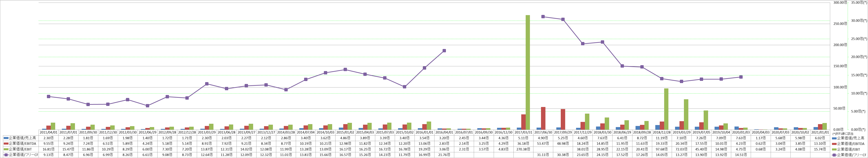Select the 売上高 value 11.19倍

pos(662,138)
